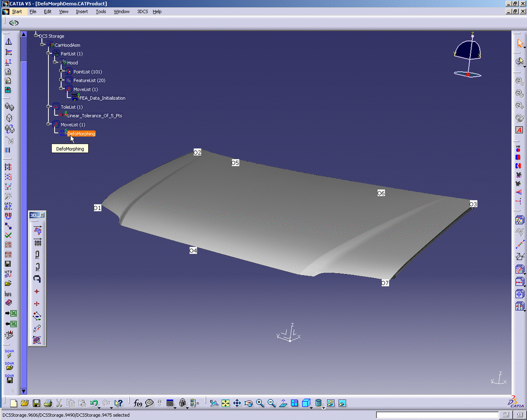The width and height of the screenshot is (527, 420).
Task: Click the Zoom Out magnifier
Action: [x=272, y=403]
